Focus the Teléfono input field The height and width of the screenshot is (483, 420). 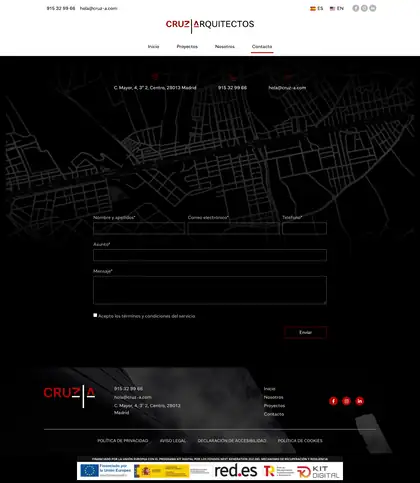304,228
